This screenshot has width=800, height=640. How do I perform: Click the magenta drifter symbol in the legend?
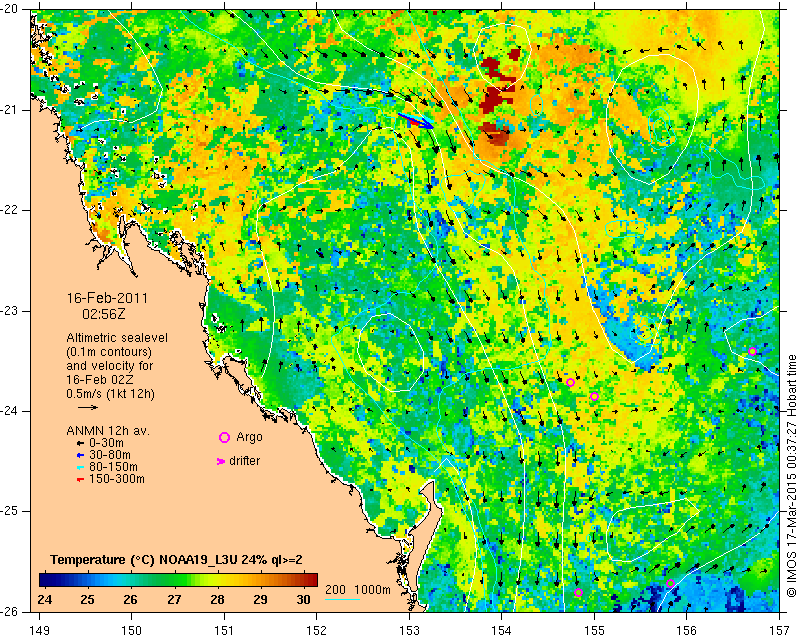[x=221, y=461]
